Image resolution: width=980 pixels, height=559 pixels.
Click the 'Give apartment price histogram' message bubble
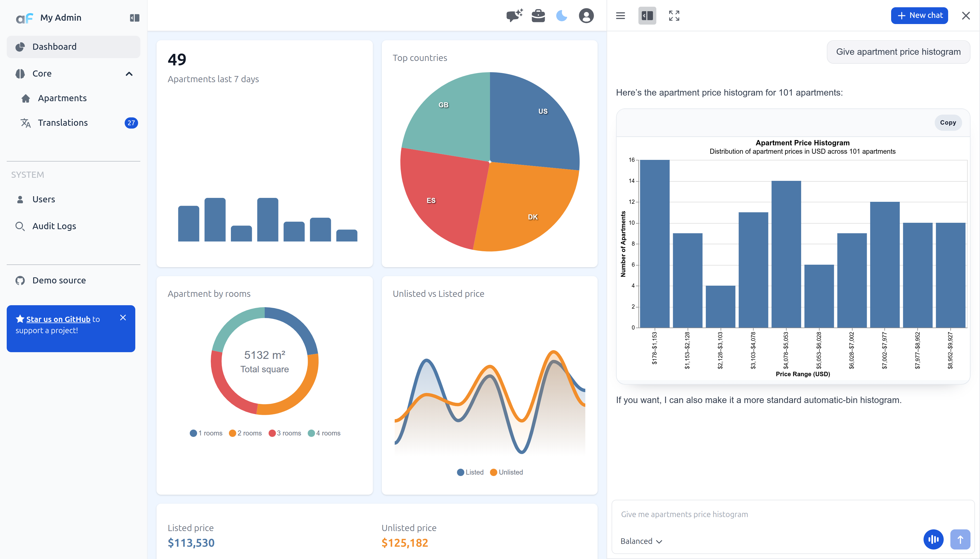pos(898,52)
